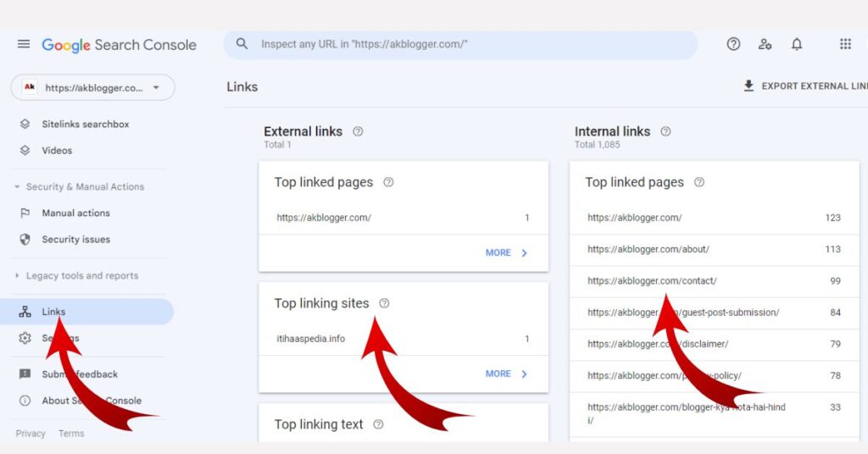
Task: Click MORE under Top linking sites
Action: (506, 374)
